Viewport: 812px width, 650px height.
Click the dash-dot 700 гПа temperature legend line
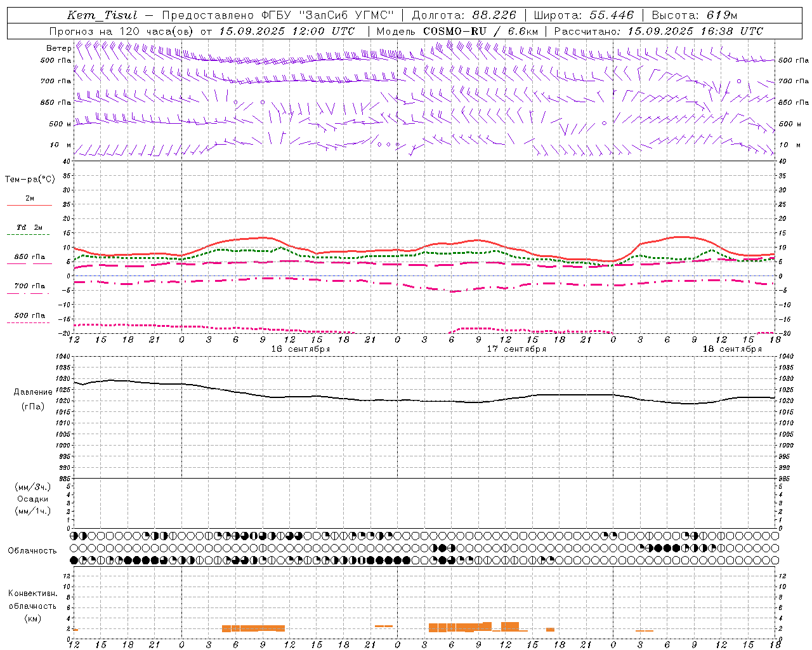coord(29,293)
